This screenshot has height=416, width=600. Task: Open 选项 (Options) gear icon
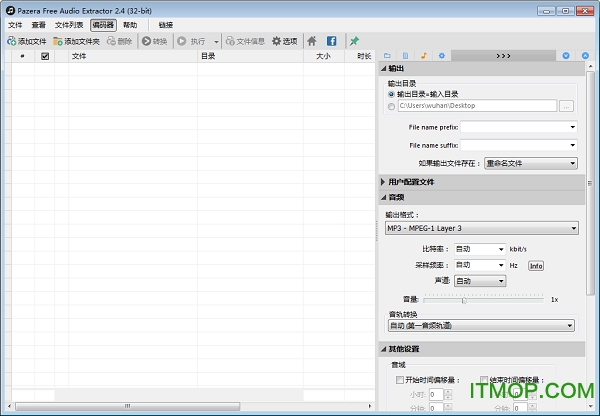pyautogui.click(x=276, y=41)
